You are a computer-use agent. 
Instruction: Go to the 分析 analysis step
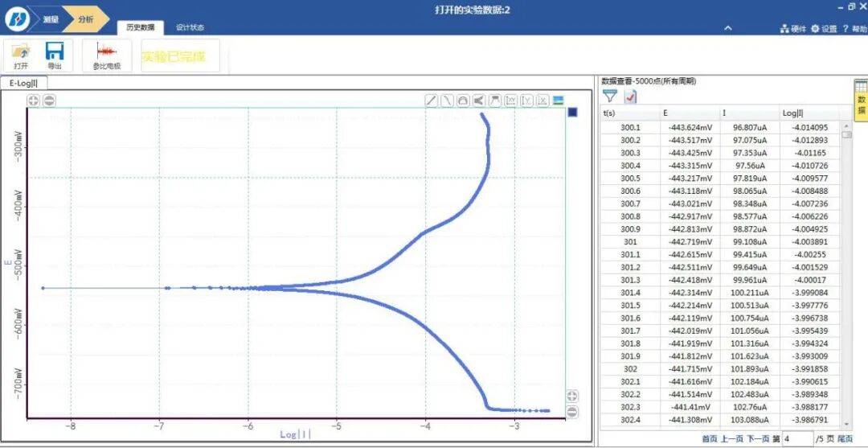[x=85, y=18]
